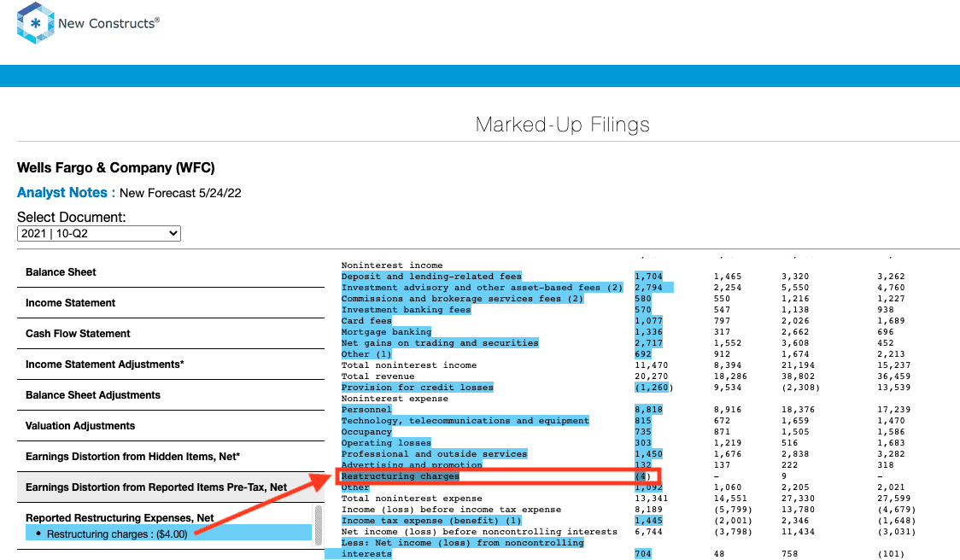Open the Select Document dropdown 2021 | 10-Q2
This screenshot has width=960, height=560.
(x=98, y=233)
